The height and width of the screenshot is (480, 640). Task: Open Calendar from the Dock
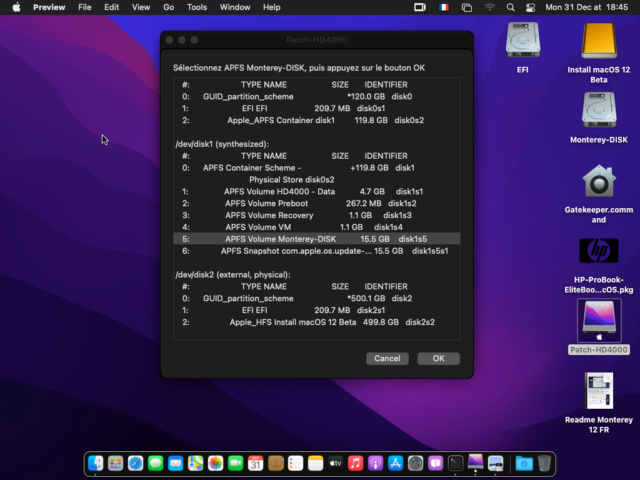[x=256, y=463]
